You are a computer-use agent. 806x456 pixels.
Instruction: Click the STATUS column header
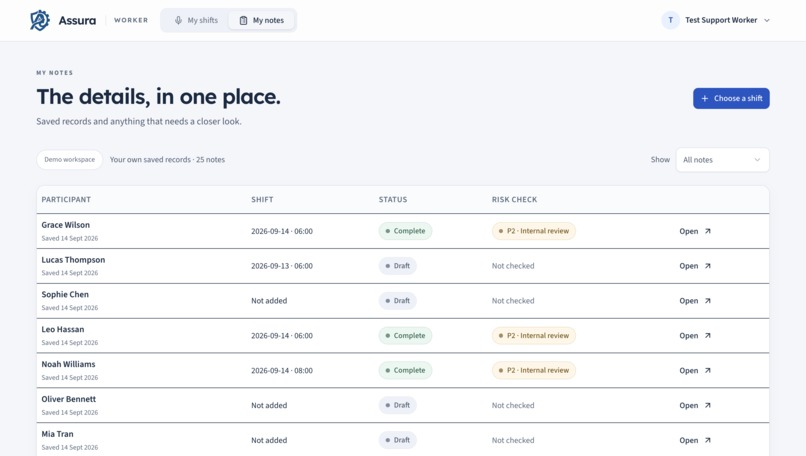[x=393, y=199]
